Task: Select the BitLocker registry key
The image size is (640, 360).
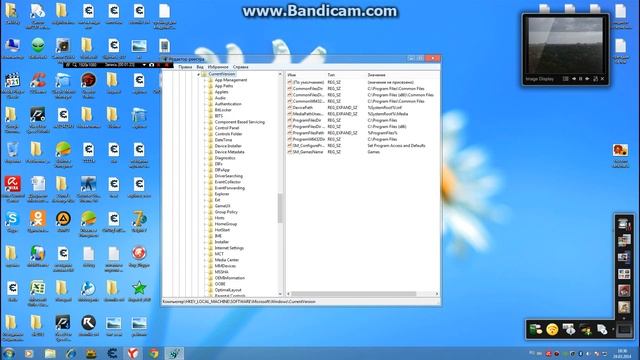Action: [x=223, y=110]
